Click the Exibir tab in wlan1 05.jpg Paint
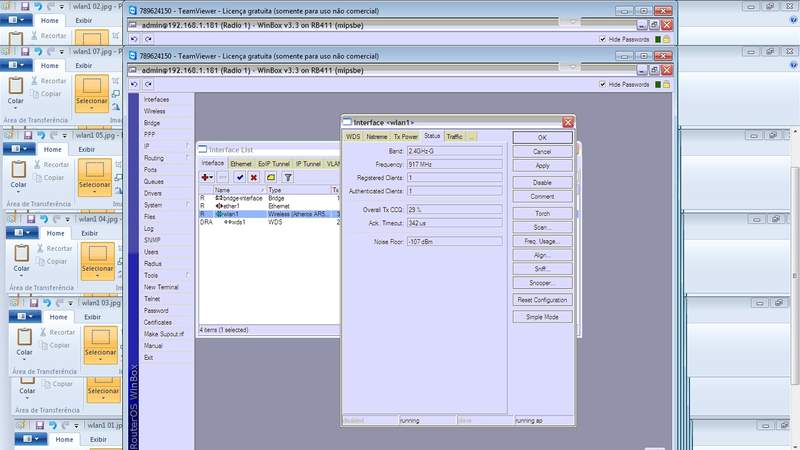 coord(87,149)
